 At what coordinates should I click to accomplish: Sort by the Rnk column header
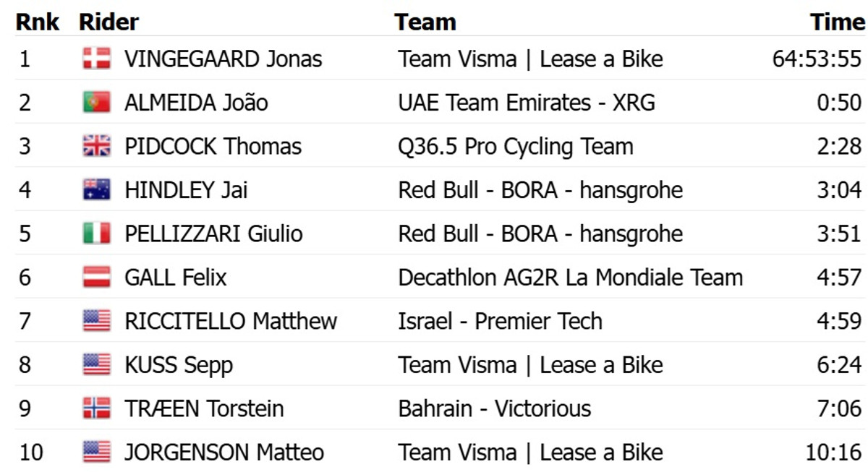tap(38, 22)
